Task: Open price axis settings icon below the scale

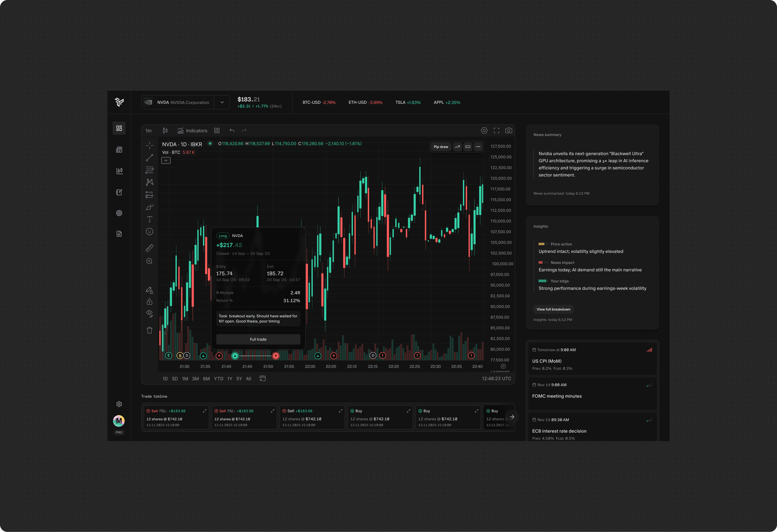Action: pyautogui.click(x=503, y=366)
